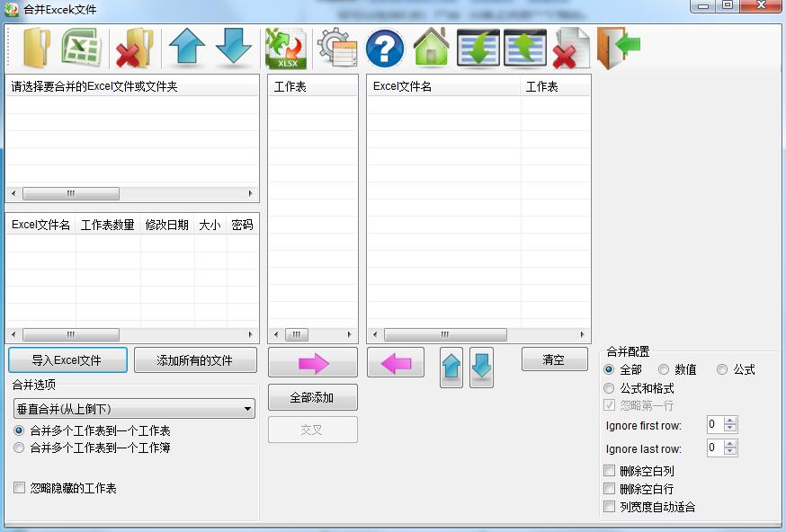Open 垂直合并(从上倒下) dropdown

click(x=134, y=409)
